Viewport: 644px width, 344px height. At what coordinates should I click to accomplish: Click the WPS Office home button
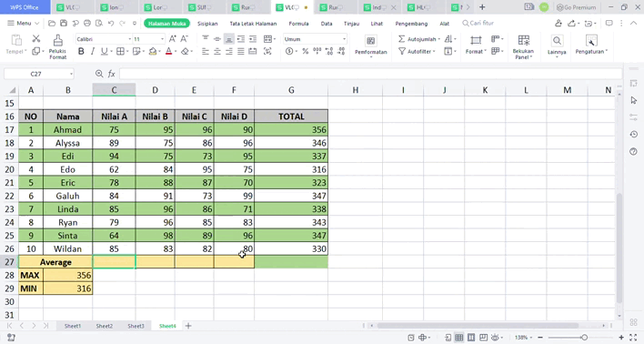tap(25, 7)
